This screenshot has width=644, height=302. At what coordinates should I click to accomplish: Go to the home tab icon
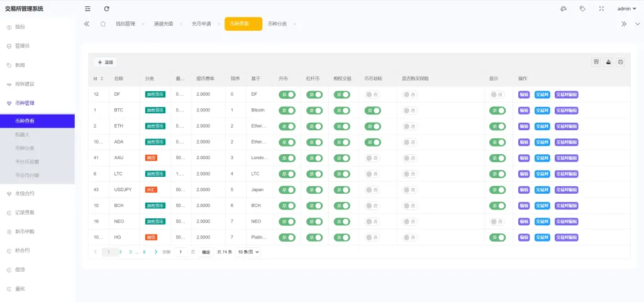pos(103,24)
